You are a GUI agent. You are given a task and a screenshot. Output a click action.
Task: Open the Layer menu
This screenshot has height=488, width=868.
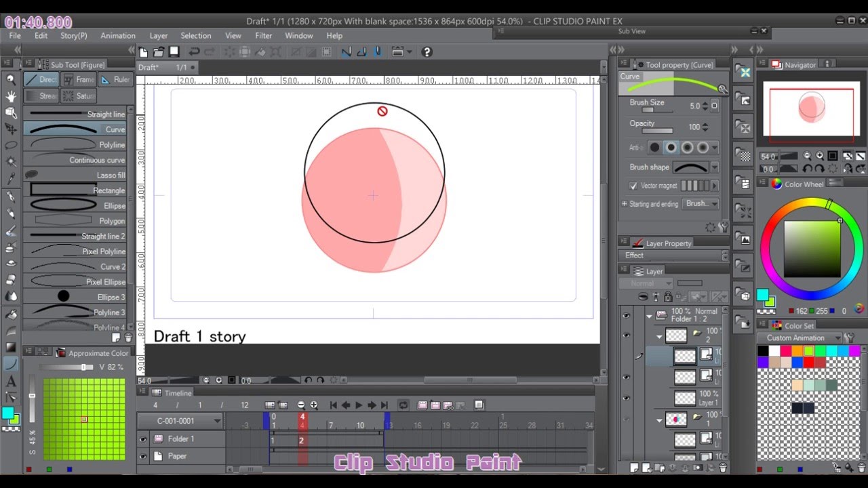(159, 36)
